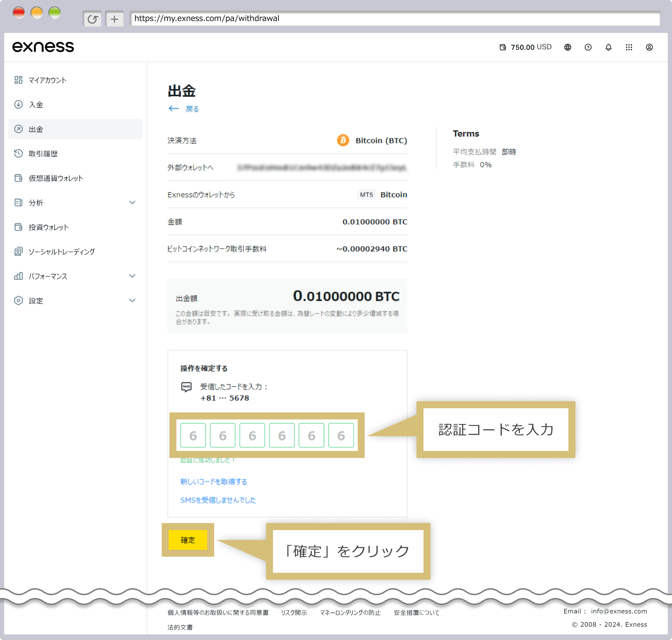Viewport: 672px width, 640px height.
Task: Click the Bitcoin orange coin icon
Action: pyautogui.click(x=343, y=140)
